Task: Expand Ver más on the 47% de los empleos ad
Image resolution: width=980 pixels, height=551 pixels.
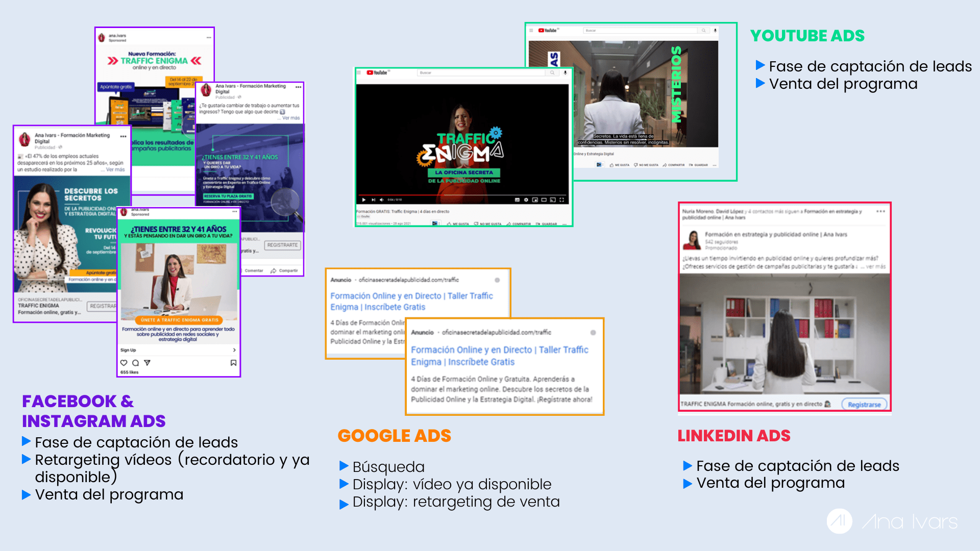Action: 115,169
